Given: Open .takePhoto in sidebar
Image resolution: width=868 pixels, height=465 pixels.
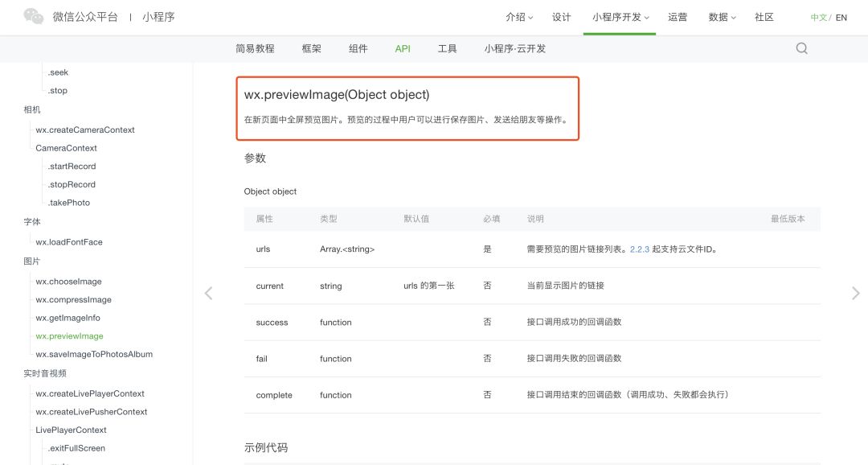Looking at the screenshot, I should tap(68, 203).
